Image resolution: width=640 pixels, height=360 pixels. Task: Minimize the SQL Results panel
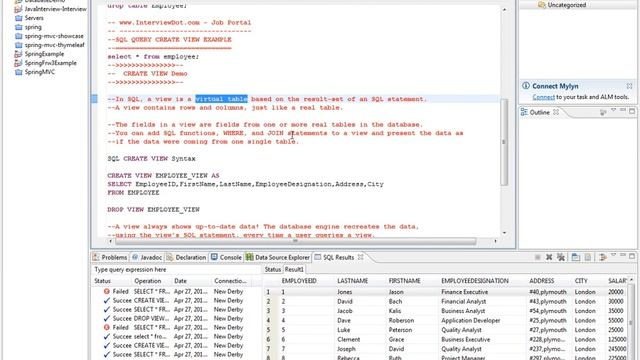tap(622, 256)
